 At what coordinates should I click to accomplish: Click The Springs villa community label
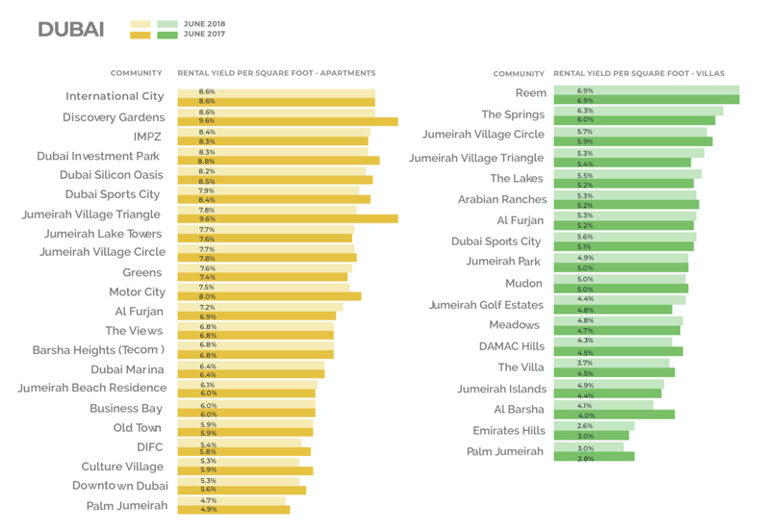click(513, 114)
